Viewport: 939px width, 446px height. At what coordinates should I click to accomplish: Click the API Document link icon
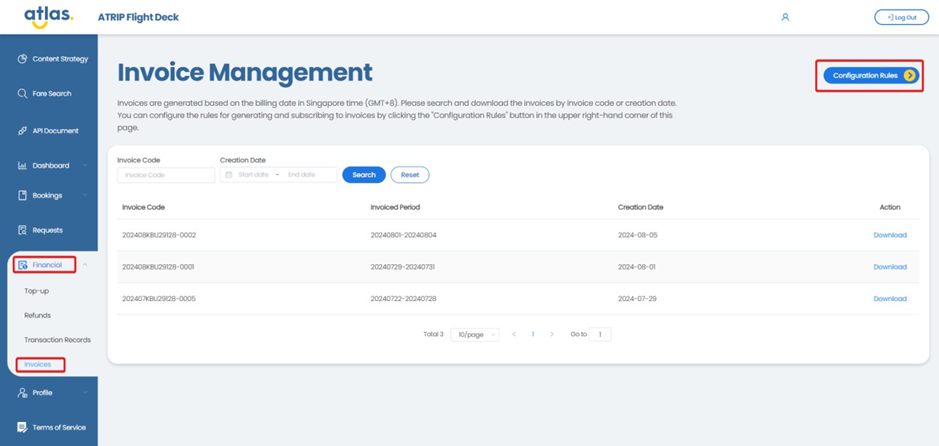(x=22, y=131)
